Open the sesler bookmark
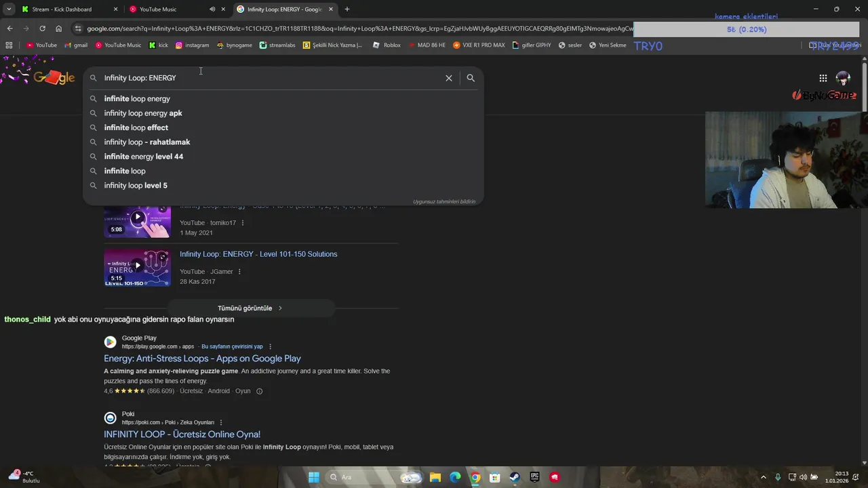Viewport: 868px width, 488px height. click(570, 45)
